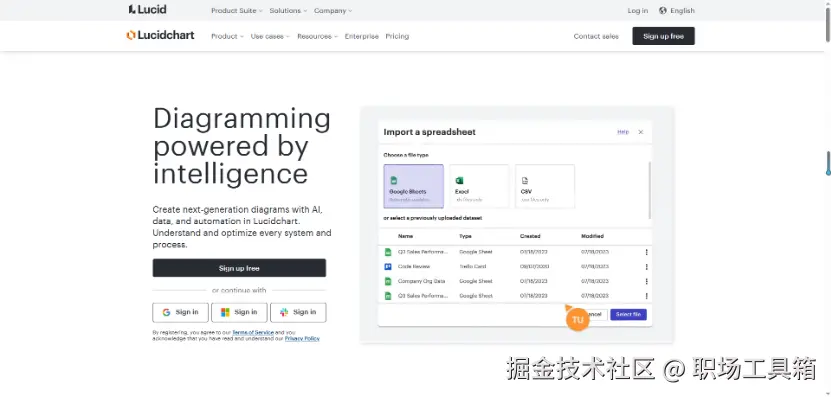831x397 pixels.
Task: Select the Company Org Data row
Action: click(x=515, y=281)
